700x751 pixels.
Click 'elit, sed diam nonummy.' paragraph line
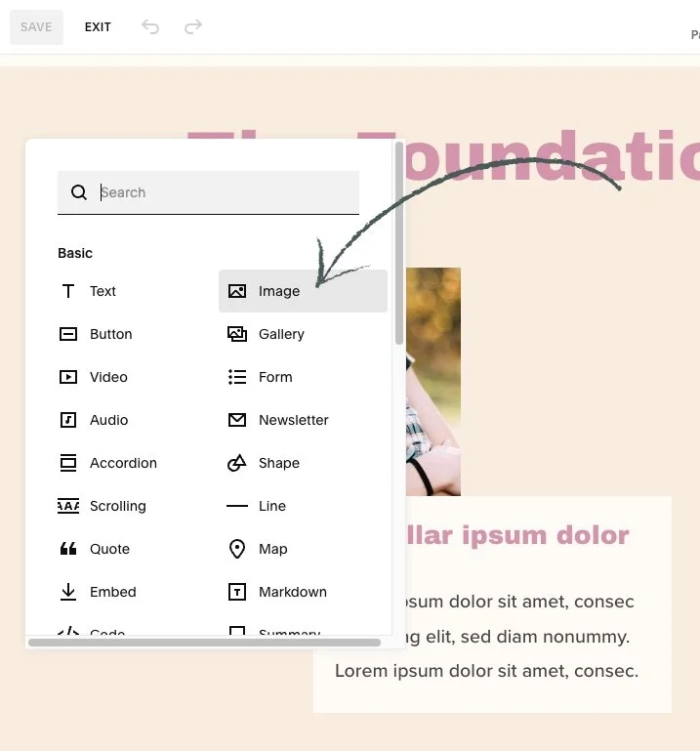[x=527, y=637]
